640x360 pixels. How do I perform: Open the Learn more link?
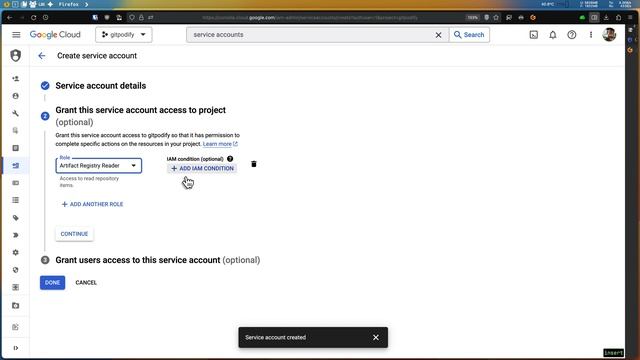[x=220, y=144]
